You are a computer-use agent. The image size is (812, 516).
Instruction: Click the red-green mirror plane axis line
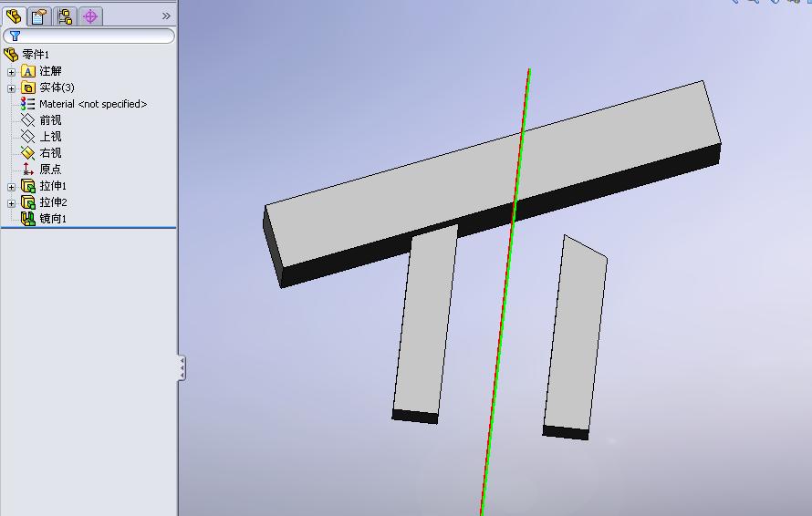pyautogui.click(x=505, y=290)
